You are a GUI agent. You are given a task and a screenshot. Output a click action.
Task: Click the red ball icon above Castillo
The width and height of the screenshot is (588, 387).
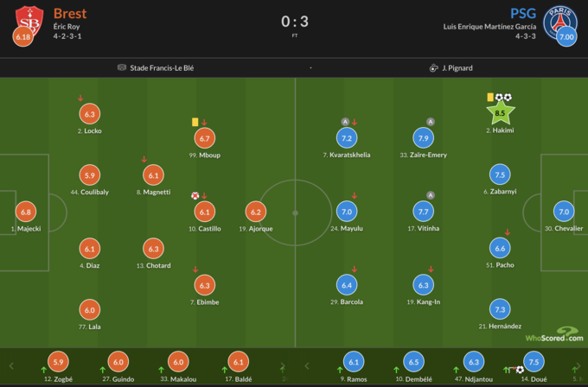click(x=195, y=195)
